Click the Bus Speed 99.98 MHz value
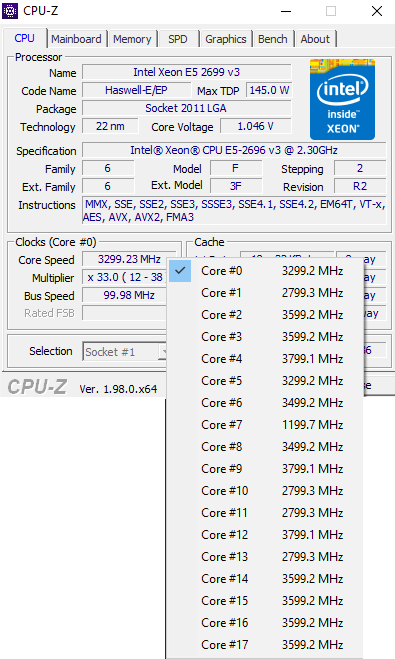 point(125,295)
